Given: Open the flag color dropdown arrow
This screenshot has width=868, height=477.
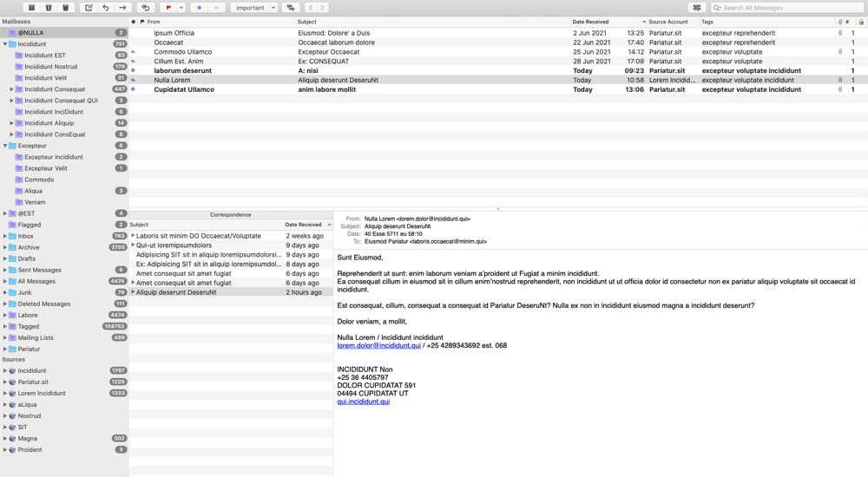Looking at the screenshot, I should (181, 8).
